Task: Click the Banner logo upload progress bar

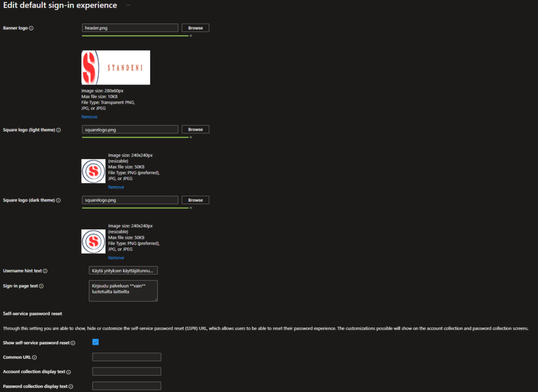Action: pyautogui.click(x=135, y=36)
